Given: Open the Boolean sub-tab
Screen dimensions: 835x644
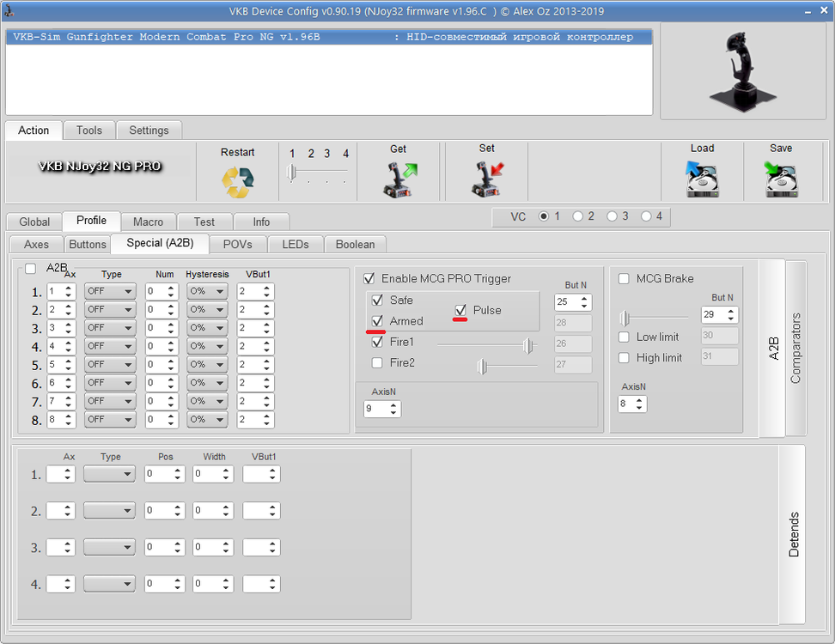Looking at the screenshot, I should (x=355, y=245).
